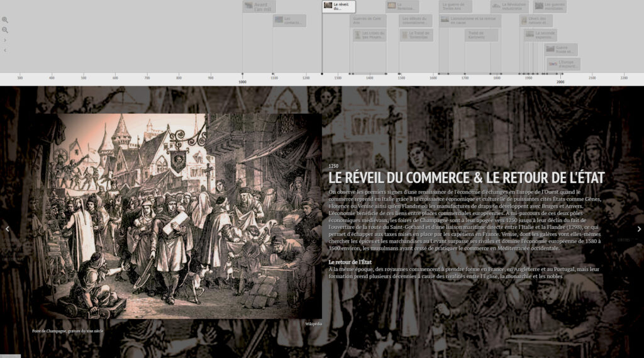644x358 pixels.
Task: Open the 'La Révolution industrielle' event
Action: [x=509, y=6]
